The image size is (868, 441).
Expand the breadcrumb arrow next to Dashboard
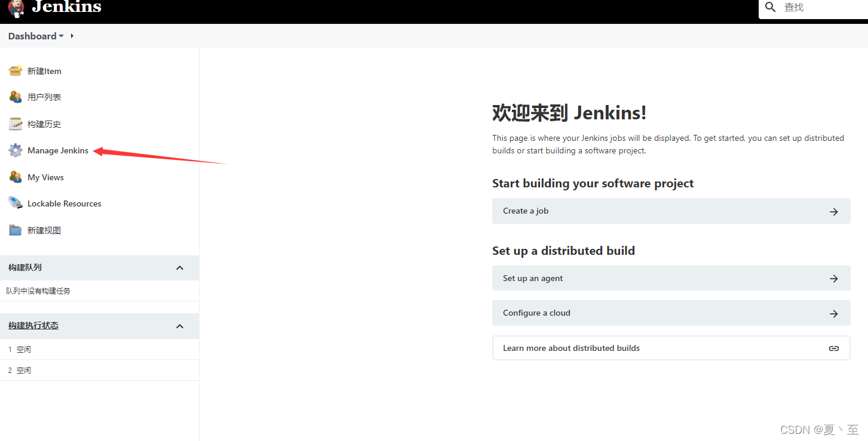pos(71,36)
